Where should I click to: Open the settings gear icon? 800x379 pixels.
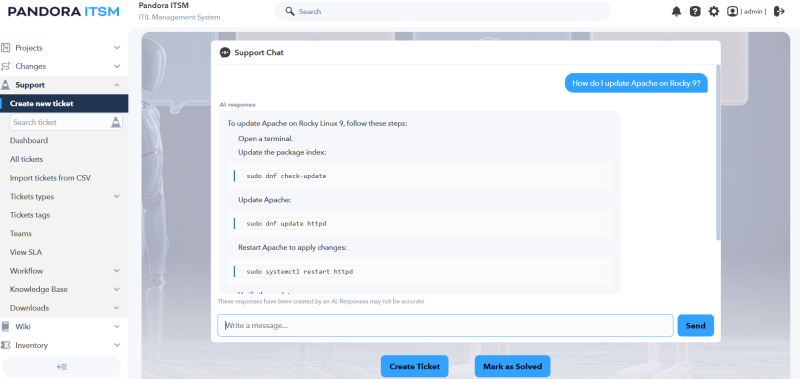[x=714, y=11]
